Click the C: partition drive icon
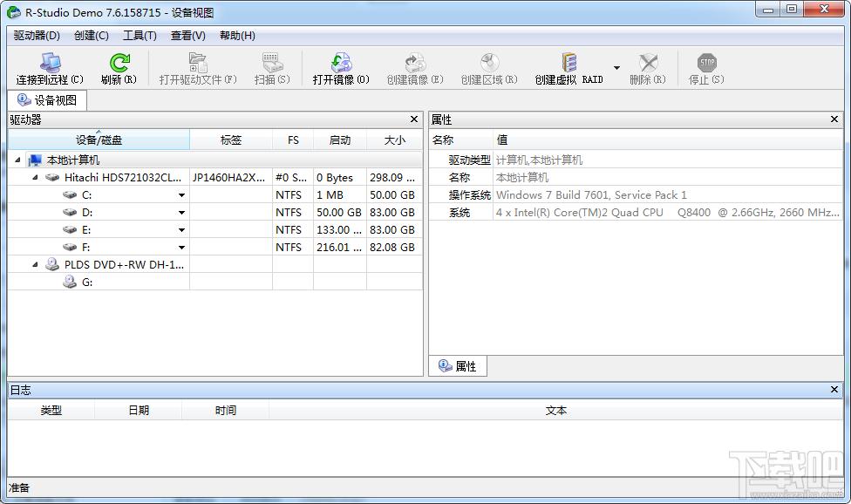This screenshot has height=504, width=851. [70, 194]
